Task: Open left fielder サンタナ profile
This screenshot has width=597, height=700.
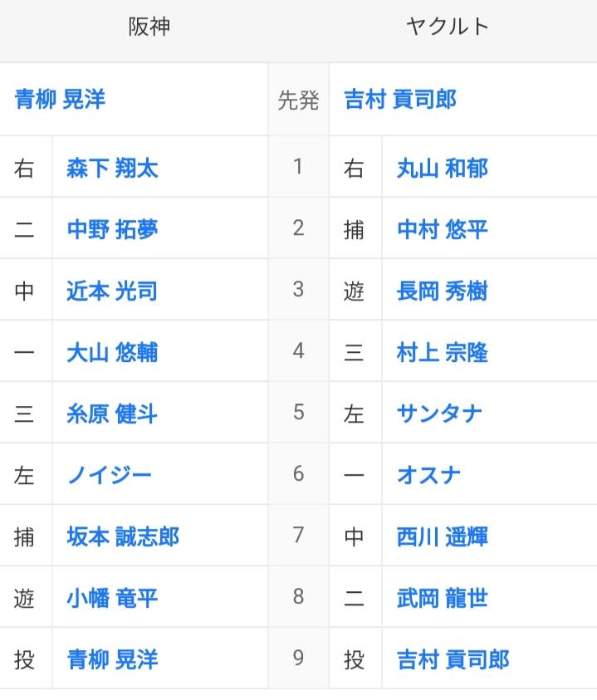Action: [x=440, y=414]
